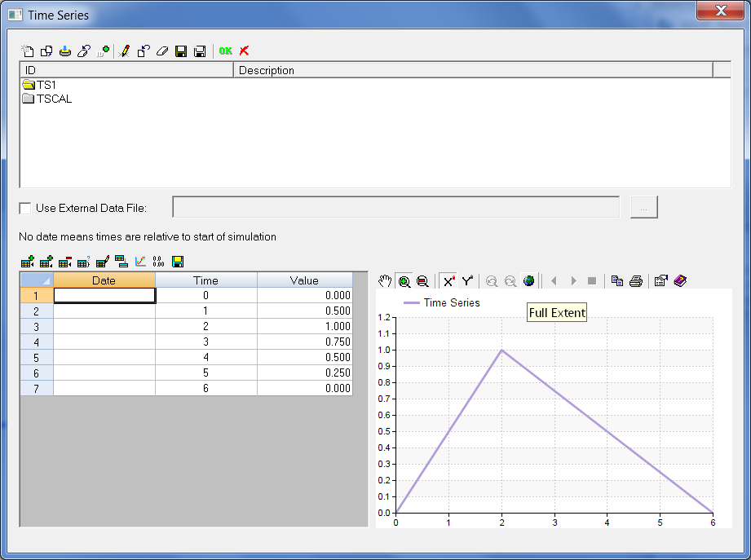Remove a row from the data table
This screenshot has width=751, height=560.
click(64, 262)
